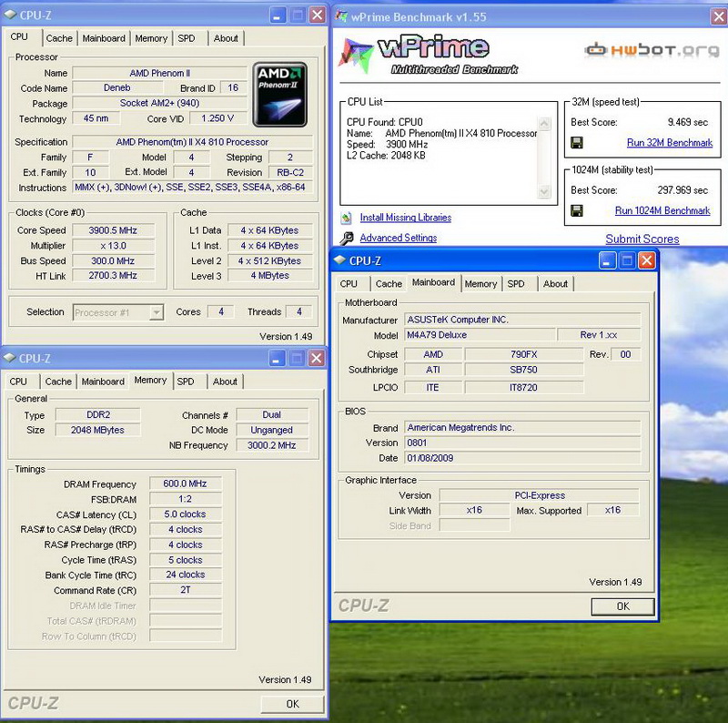Open the Advanced Settings link

pyautogui.click(x=399, y=238)
